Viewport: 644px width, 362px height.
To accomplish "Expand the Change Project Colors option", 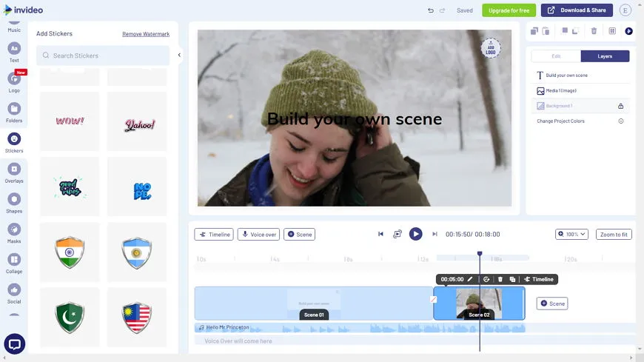I will pyautogui.click(x=620, y=121).
